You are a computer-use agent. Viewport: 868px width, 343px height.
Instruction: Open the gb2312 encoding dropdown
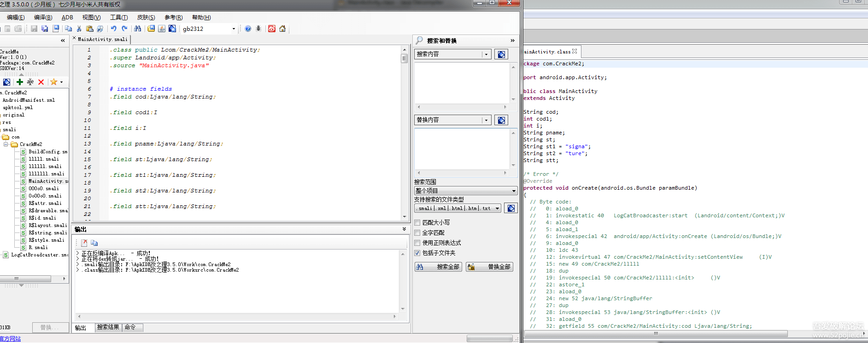pyautogui.click(x=234, y=29)
